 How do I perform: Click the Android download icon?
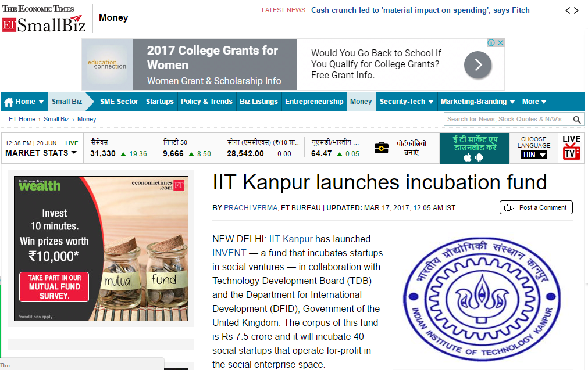point(479,157)
